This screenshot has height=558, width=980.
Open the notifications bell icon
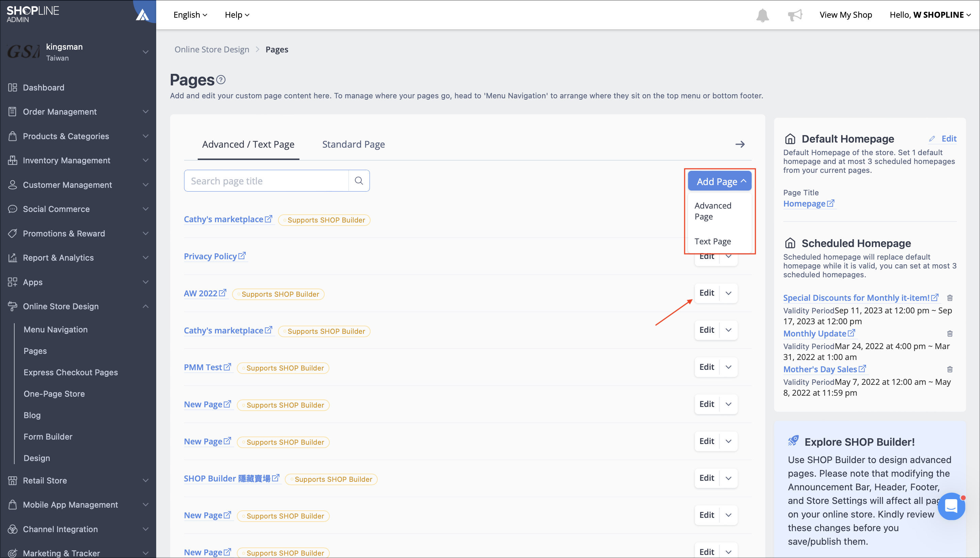tap(762, 15)
